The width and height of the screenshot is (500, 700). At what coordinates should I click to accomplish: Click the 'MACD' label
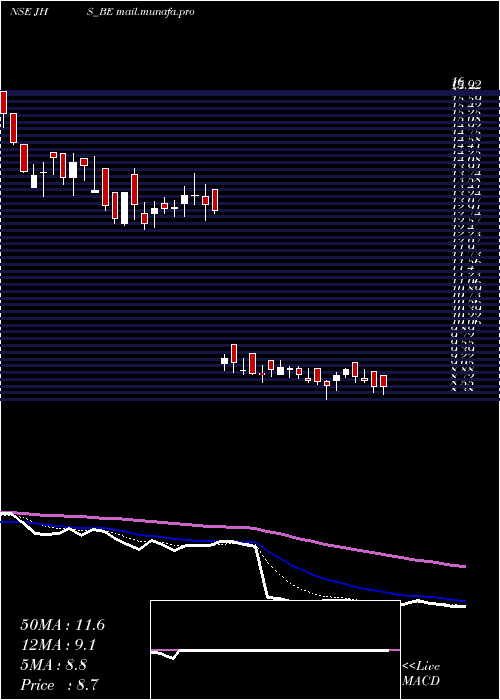420,681
